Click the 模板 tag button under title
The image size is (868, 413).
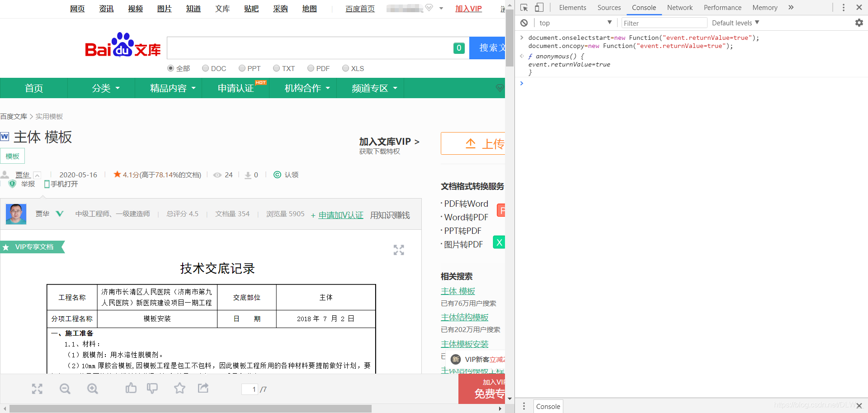pos(13,156)
